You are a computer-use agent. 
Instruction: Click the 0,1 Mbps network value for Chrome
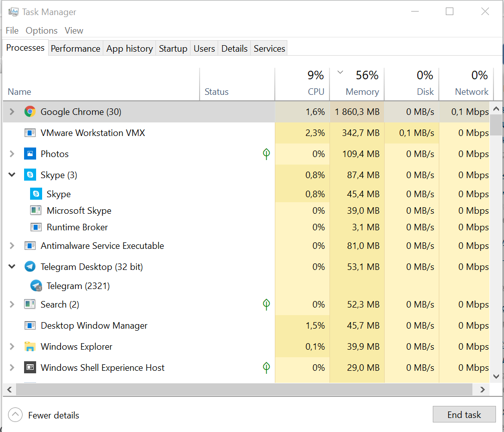pyautogui.click(x=470, y=111)
